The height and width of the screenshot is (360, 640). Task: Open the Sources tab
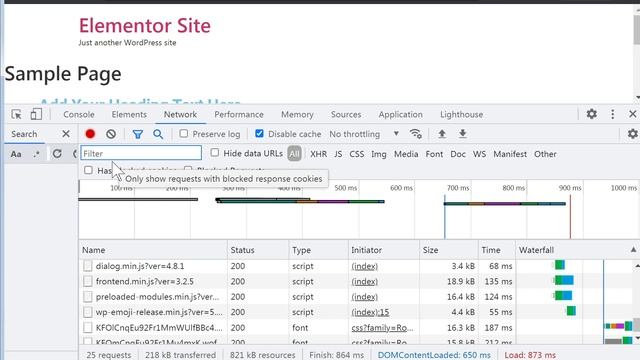[x=346, y=114]
